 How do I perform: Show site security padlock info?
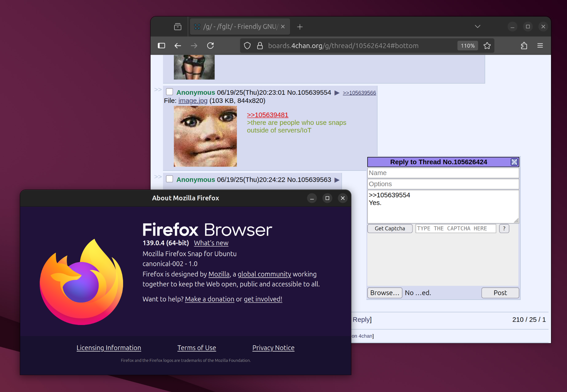point(260,46)
